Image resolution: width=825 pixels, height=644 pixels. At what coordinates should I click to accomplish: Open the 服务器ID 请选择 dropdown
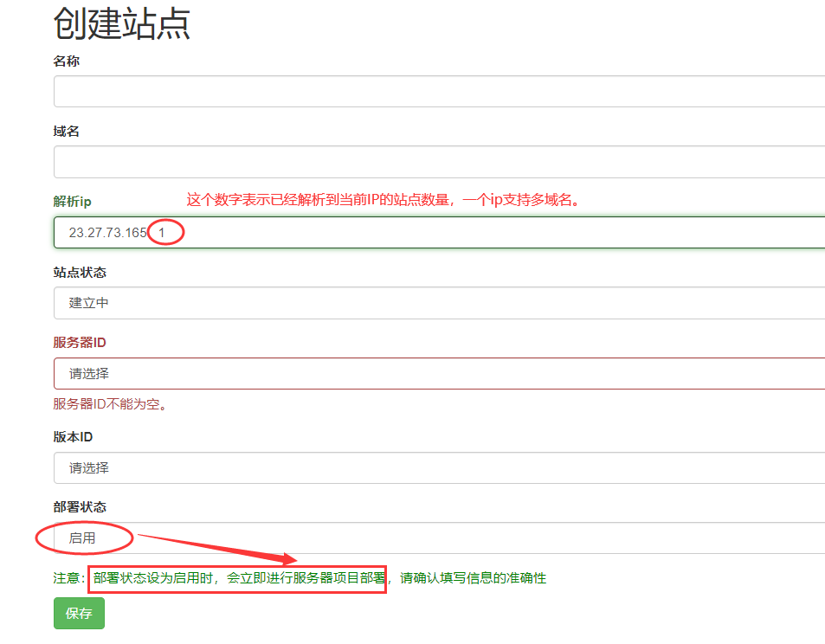pos(439,374)
